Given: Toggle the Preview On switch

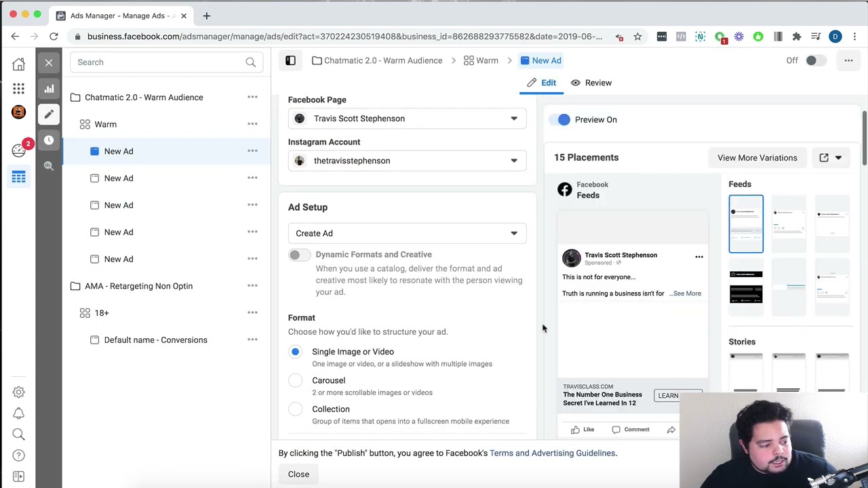Looking at the screenshot, I should pos(561,119).
